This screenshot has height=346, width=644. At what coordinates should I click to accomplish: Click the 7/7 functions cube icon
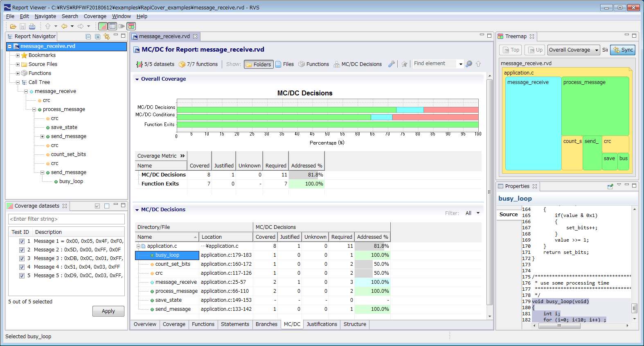[182, 64]
